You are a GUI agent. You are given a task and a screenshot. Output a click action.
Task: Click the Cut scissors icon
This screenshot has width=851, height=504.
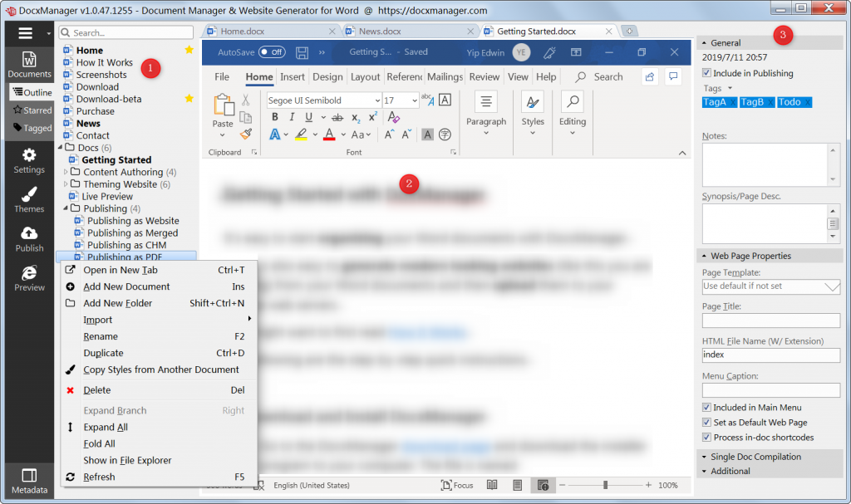click(246, 100)
